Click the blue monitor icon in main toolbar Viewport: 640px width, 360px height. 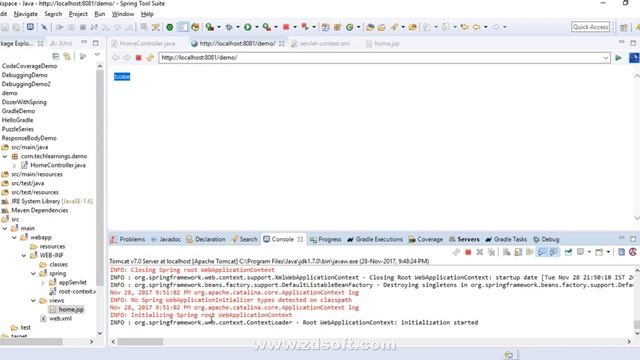click(30, 27)
